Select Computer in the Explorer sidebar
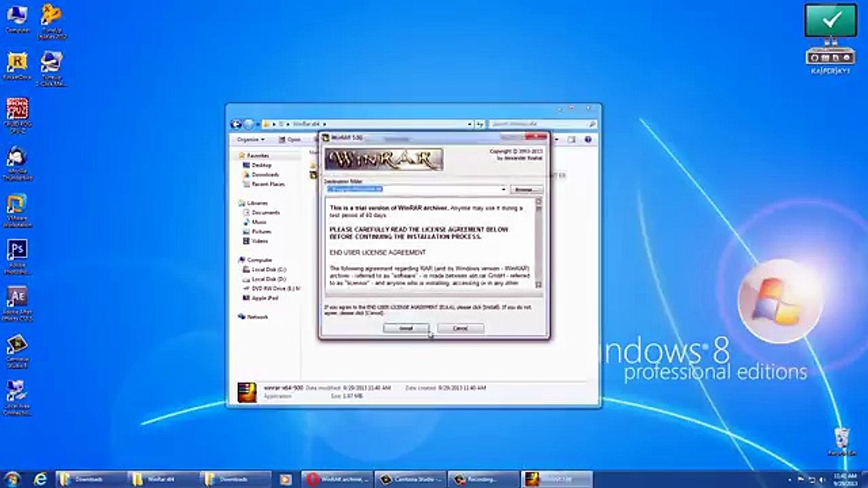Image resolution: width=868 pixels, height=488 pixels. coord(256,260)
